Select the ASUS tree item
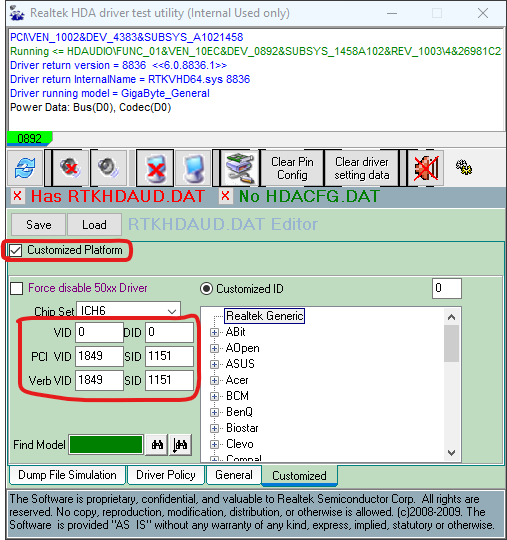Screen dimensions: 507x540 (240, 364)
